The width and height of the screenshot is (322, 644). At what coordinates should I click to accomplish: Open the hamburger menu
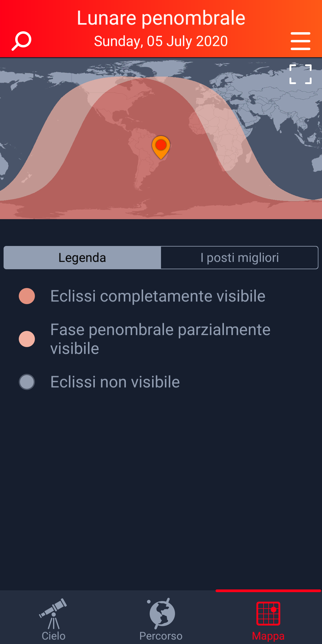tap(301, 41)
